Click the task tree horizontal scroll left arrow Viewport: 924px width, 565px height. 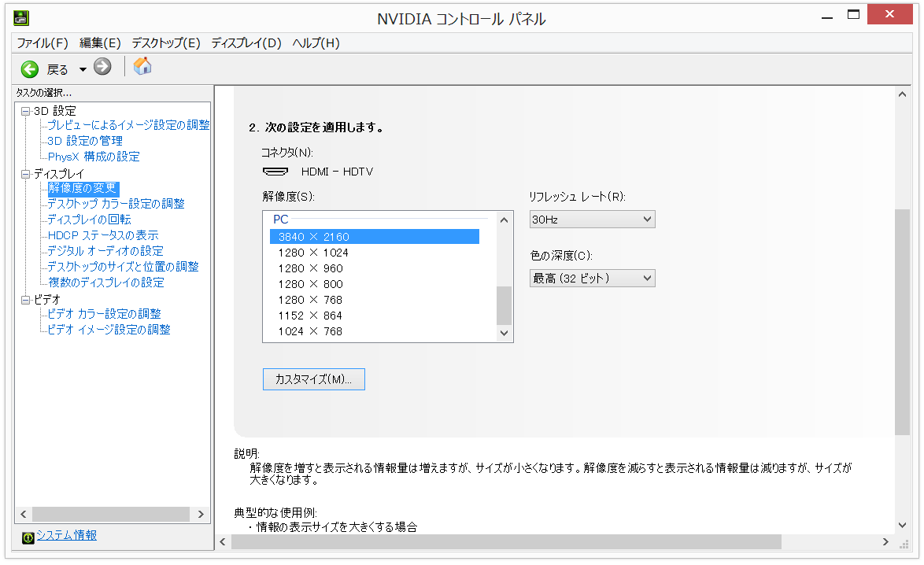pyautogui.click(x=24, y=515)
